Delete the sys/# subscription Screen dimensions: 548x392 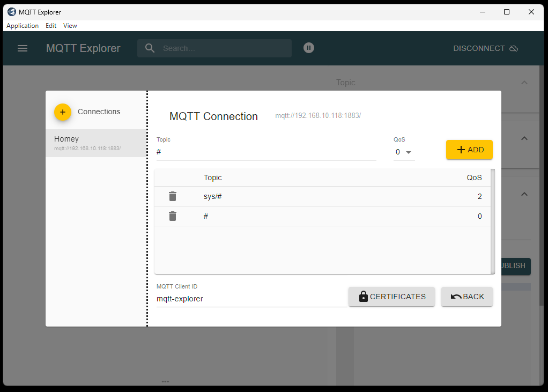pos(173,196)
